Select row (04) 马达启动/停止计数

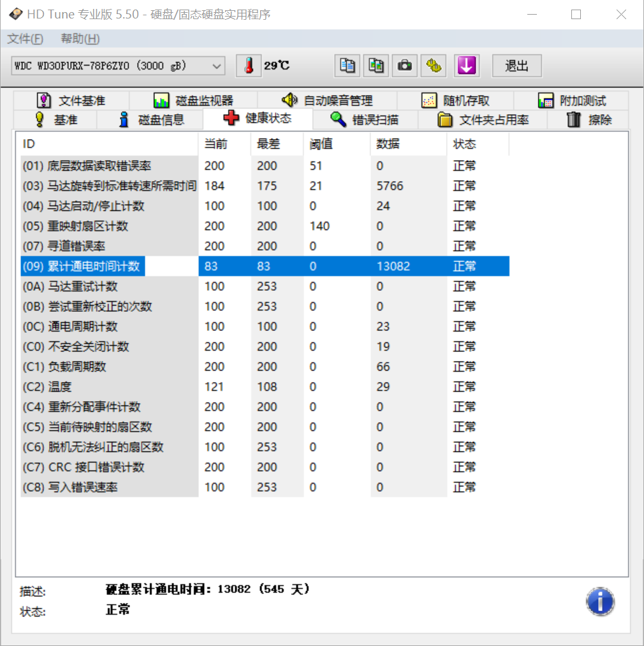[265, 206]
